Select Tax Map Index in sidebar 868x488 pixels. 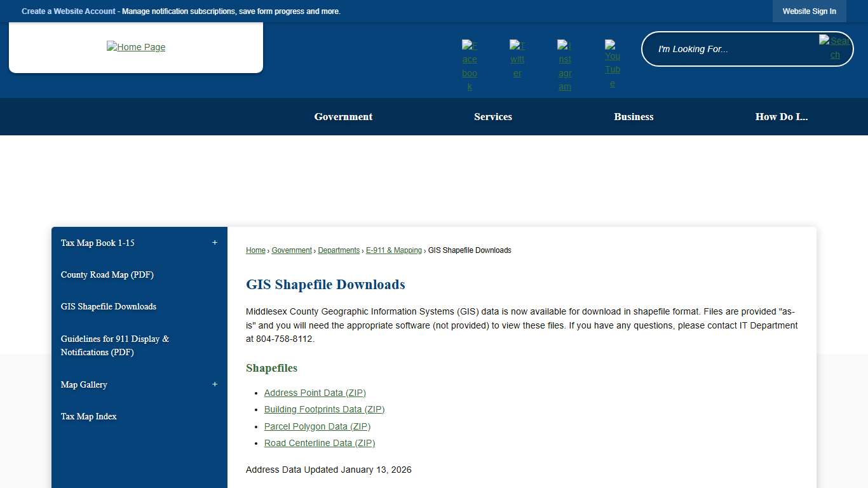coord(88,416)
